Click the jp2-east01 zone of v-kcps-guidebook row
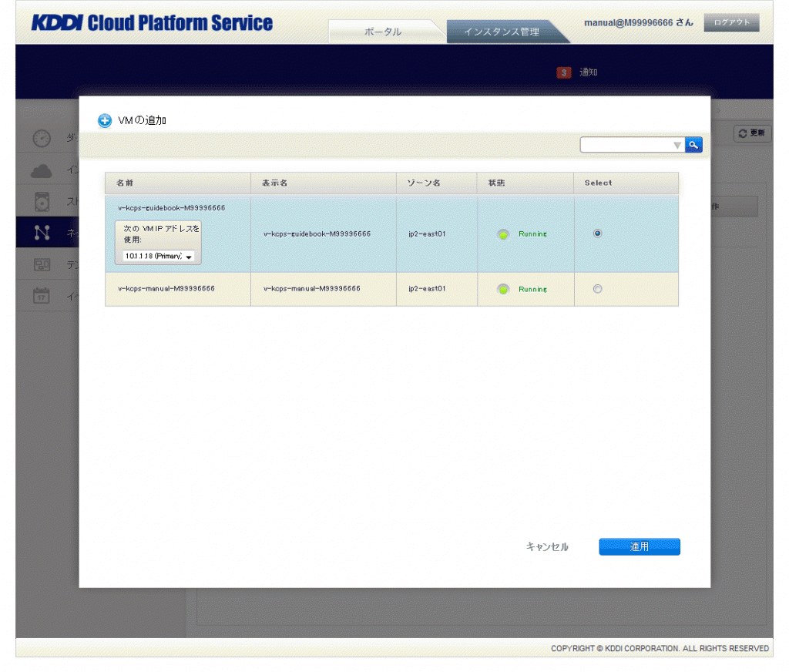789x672 pixels. click(427, 234)
